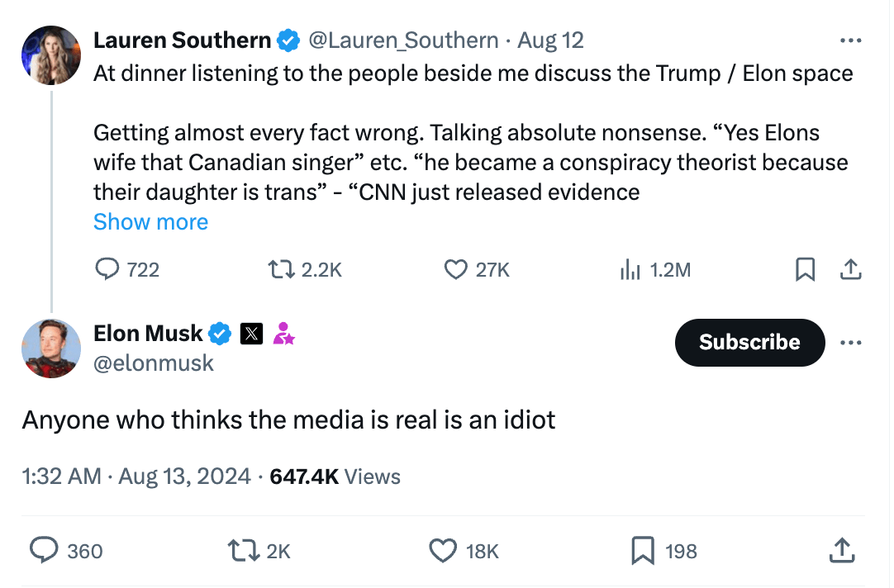Share Lauren Southern's post

tap(851, 269)
